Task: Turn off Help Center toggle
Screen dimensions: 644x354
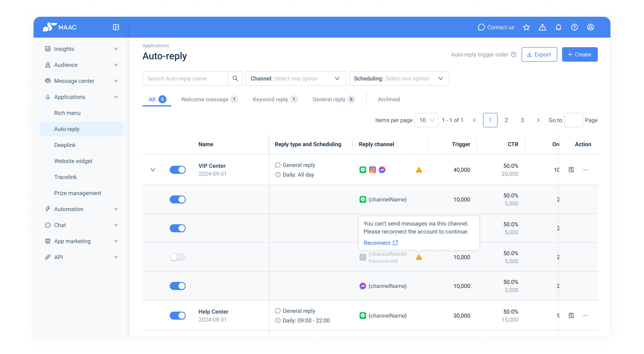Action: (177, 316)
